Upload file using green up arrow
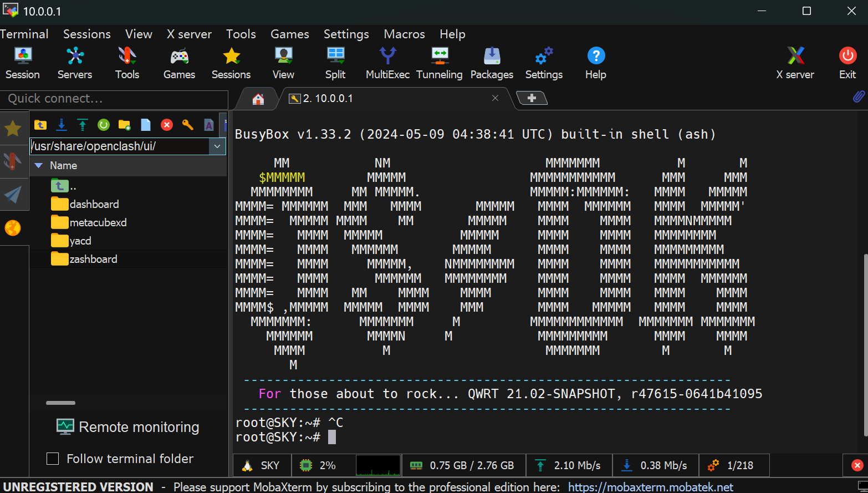This screenshot has width=868, height=493. coord(83,125)
